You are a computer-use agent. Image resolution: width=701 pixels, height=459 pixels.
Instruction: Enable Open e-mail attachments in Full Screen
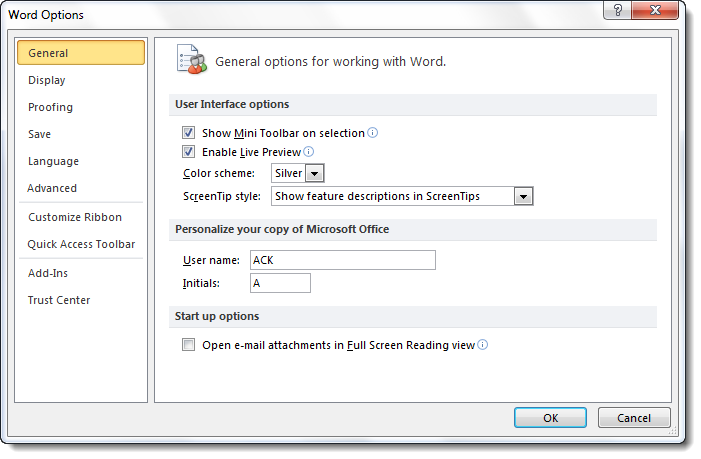tap(188, 345)
